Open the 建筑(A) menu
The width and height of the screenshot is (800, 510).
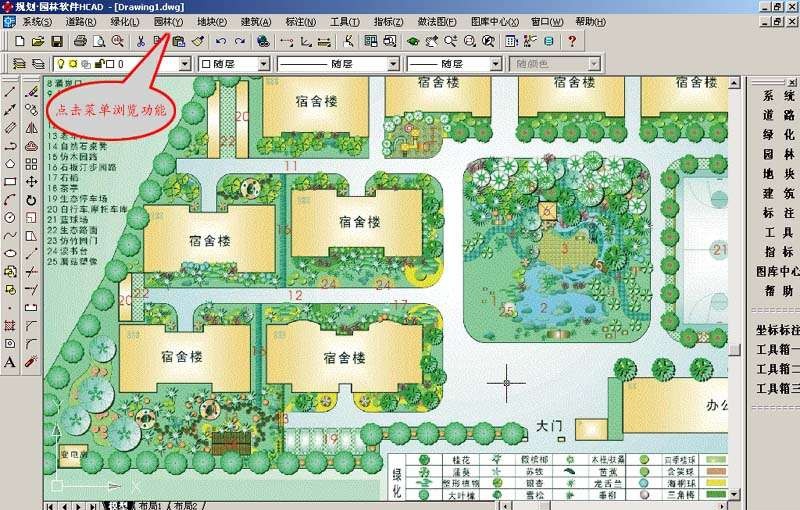click(x=256, y=22)
